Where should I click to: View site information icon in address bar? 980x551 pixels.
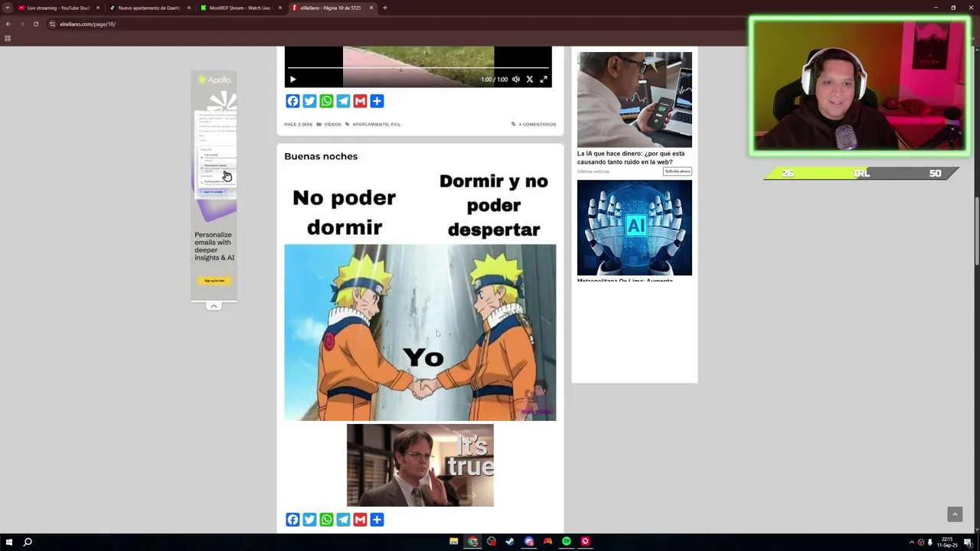click(x=52, y=24)
